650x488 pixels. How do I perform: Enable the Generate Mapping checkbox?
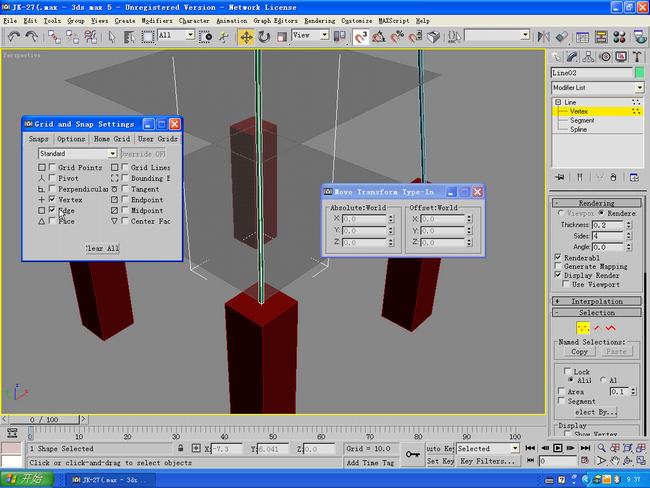pyautogui.click(x=558, y=266)
